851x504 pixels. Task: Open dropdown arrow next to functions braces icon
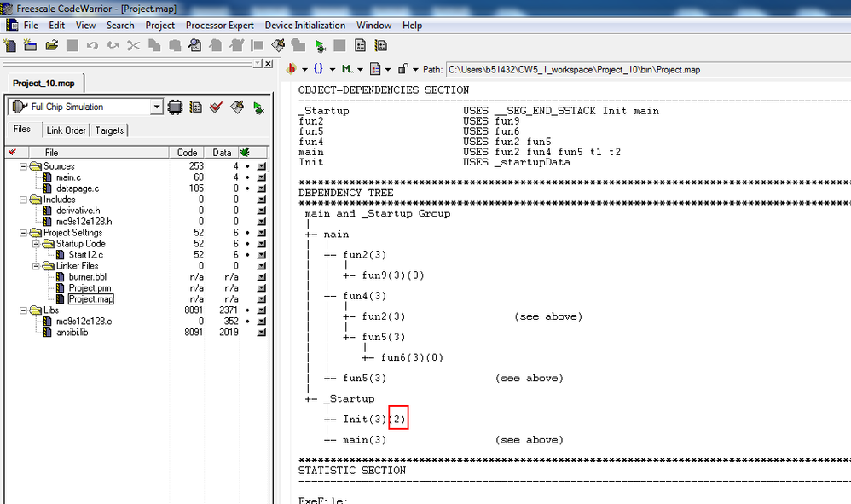click(x=333, y=69)
